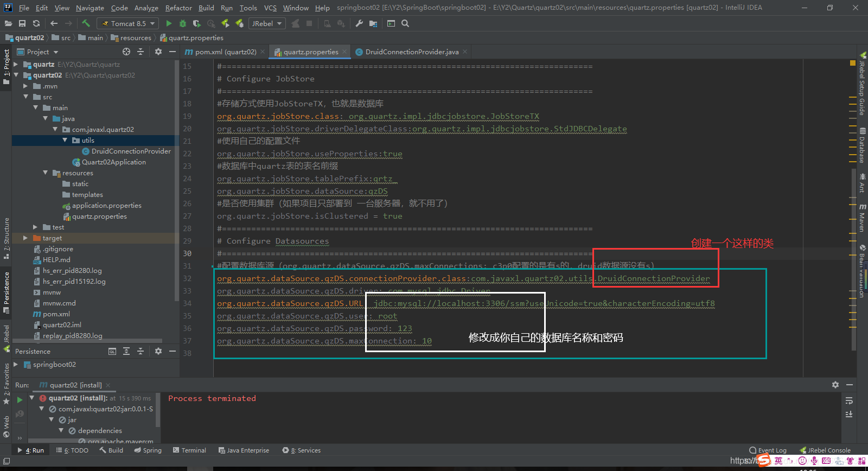The height and width of the screenshot is (471, 868).
Task: Debug with JRebel rocket-bug icon
Action: (239, 23)
